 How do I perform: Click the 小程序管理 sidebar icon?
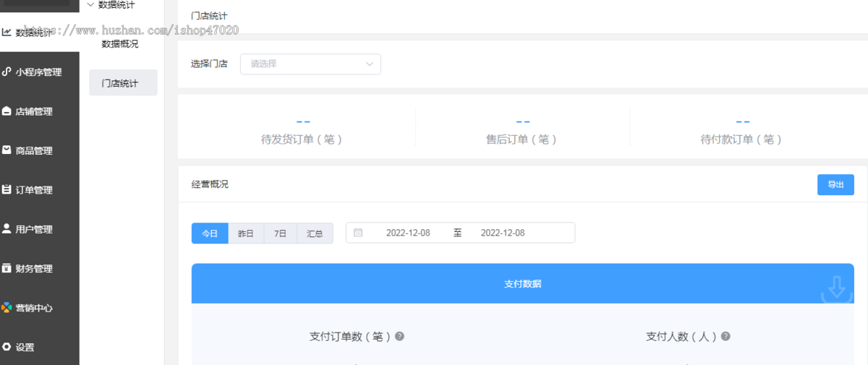(7, 72)
